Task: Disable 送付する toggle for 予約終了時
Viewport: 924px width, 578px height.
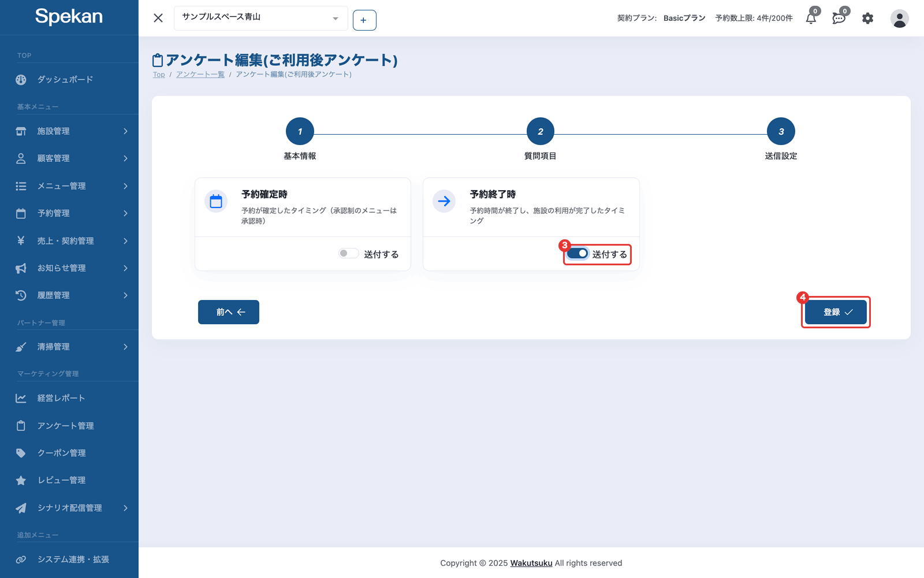Action: [577, 254]
